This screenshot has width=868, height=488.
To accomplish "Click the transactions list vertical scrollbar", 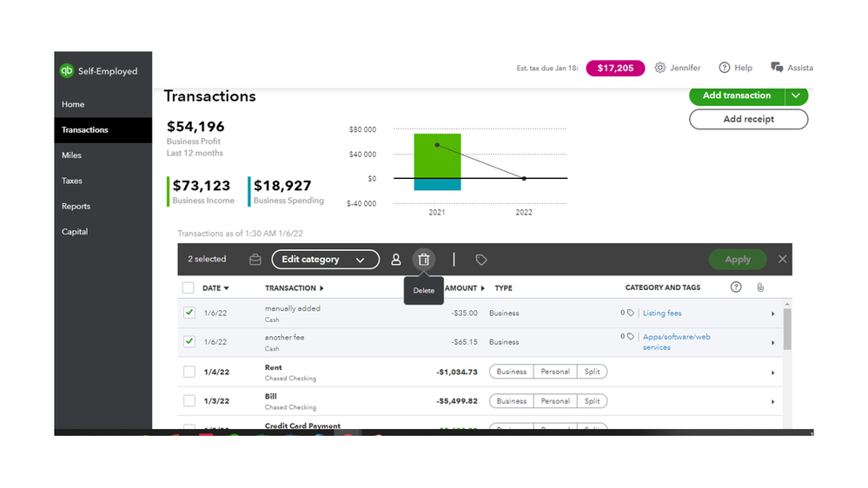I will tap(787, 329).
